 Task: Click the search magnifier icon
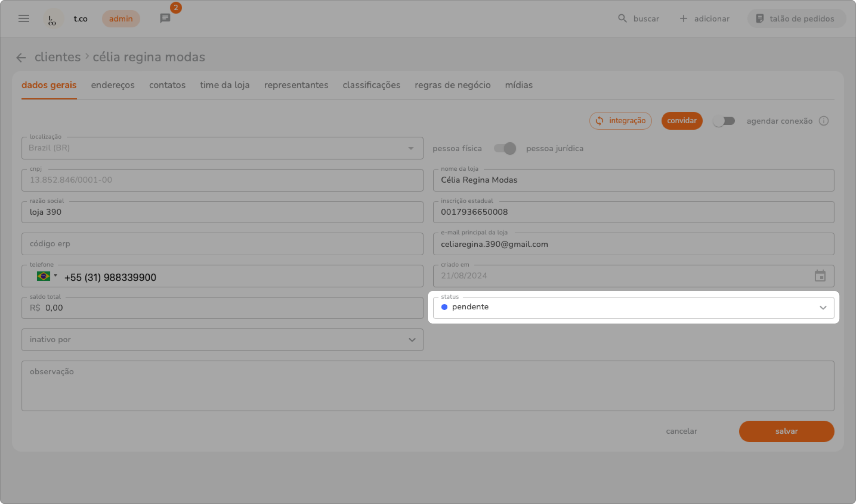point(622,19)
